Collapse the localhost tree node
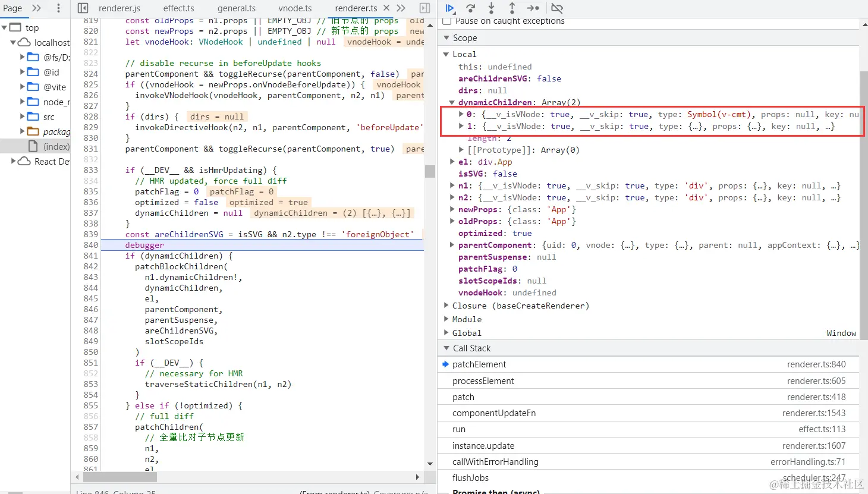 (x=13, y=42)
